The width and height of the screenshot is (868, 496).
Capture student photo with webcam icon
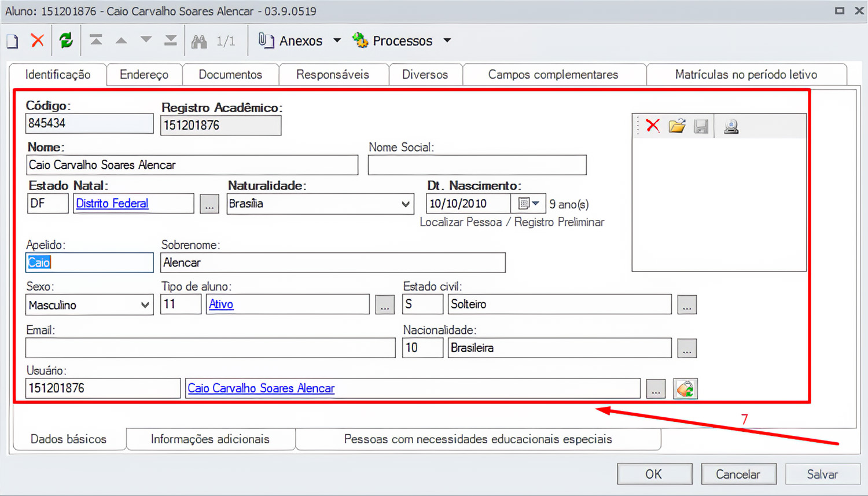coord(731,126)
